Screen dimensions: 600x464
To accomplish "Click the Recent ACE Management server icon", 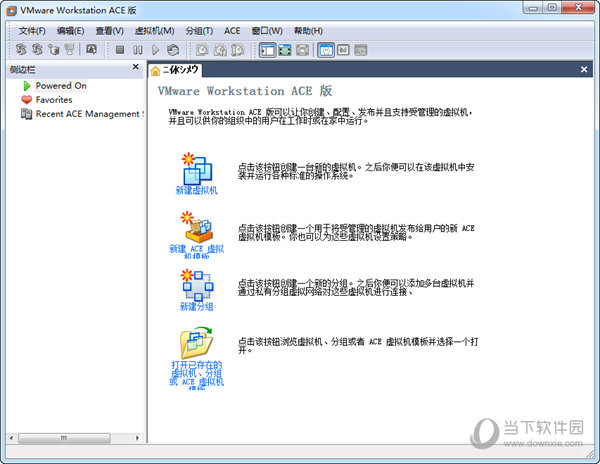I will click(26, 114).
